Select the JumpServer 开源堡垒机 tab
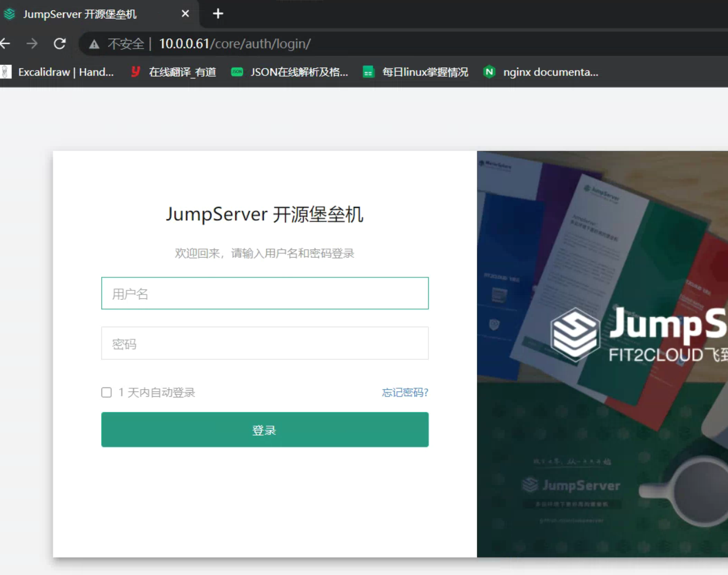This screenshot has height=575, width=728. [x=80, y=14]
